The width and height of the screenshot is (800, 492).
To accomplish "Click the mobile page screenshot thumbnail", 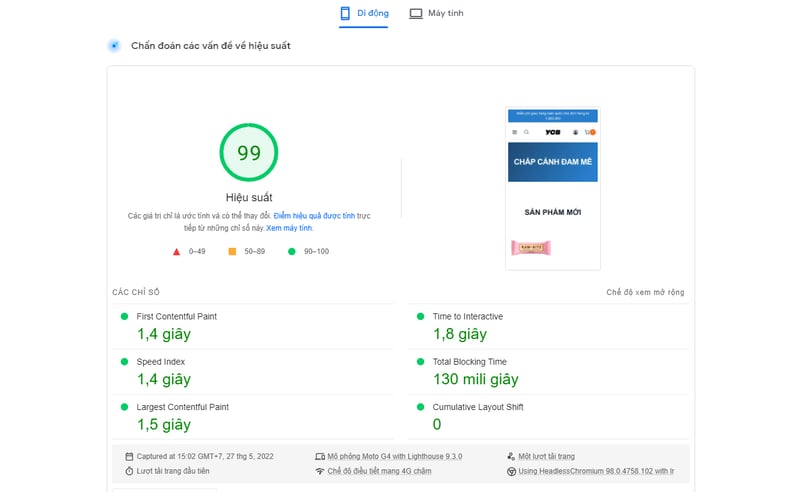I will [x=553, y=189].
